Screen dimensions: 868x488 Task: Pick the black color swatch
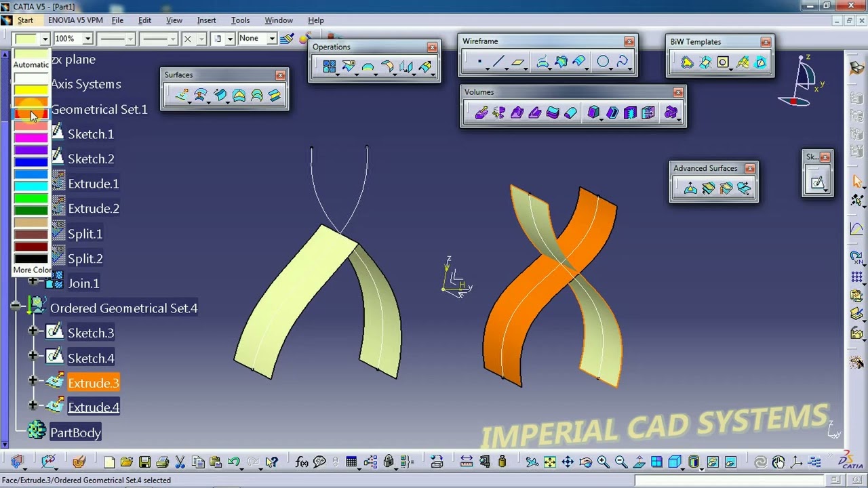[31, 258]
